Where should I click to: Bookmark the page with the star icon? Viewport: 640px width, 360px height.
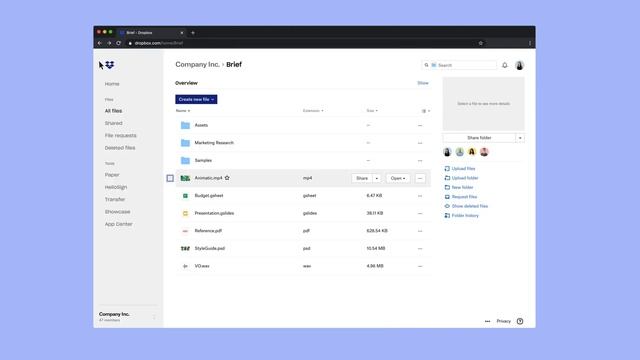click(x=481, y=43)
